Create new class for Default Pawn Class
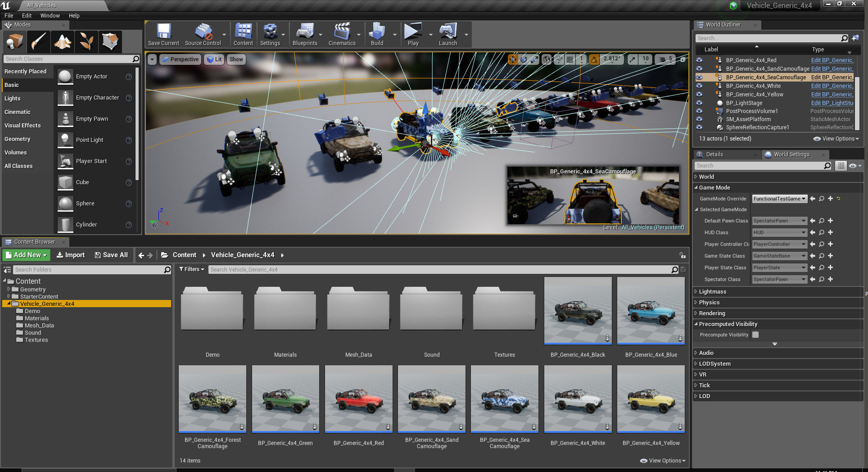 [830, 221]
